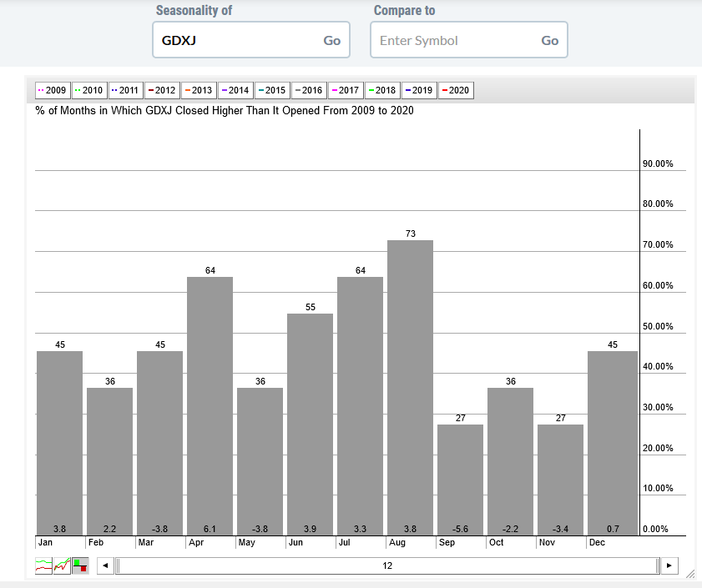Select the histogram bar chart mode icon
The height and width of the screenshot is (588, 702).
80,565
